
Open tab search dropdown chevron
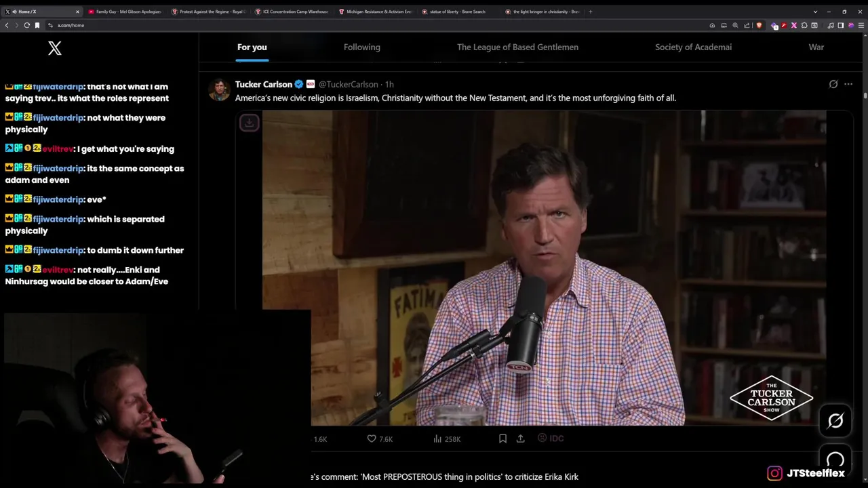815,12
